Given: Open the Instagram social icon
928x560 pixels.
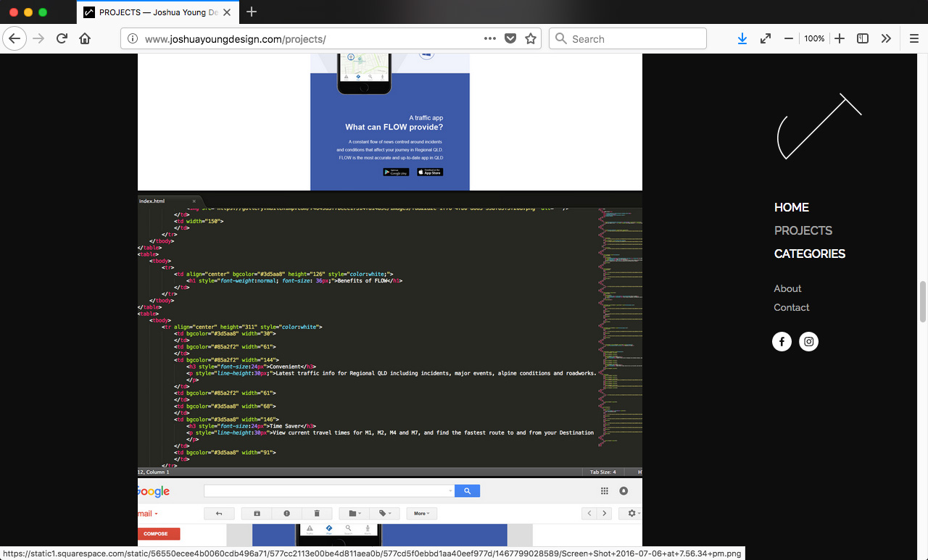Looking at the screenshot, I should pos(809,341).
